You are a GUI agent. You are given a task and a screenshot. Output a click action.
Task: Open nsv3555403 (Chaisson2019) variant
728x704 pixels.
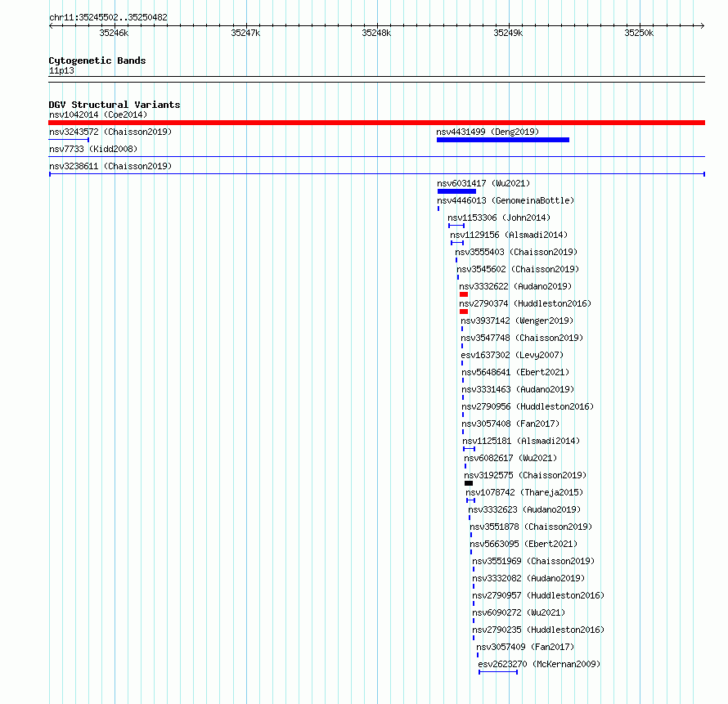[x=516, y=252]
